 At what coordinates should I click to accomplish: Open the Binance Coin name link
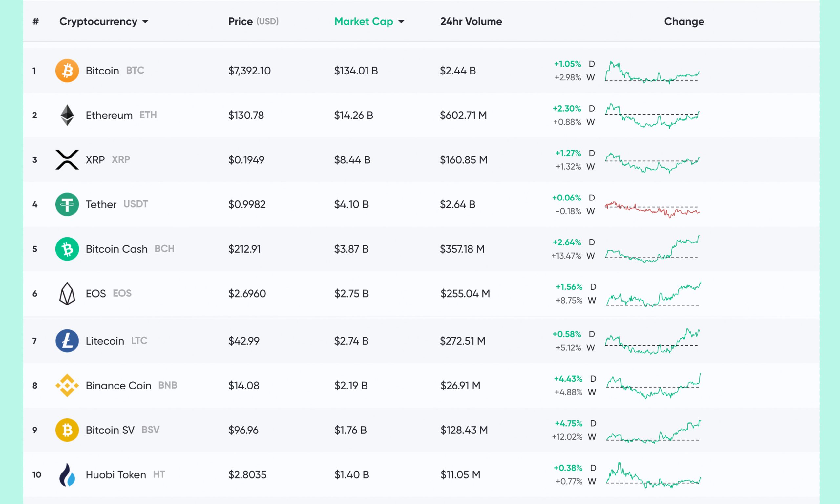[x=118, y=386]
